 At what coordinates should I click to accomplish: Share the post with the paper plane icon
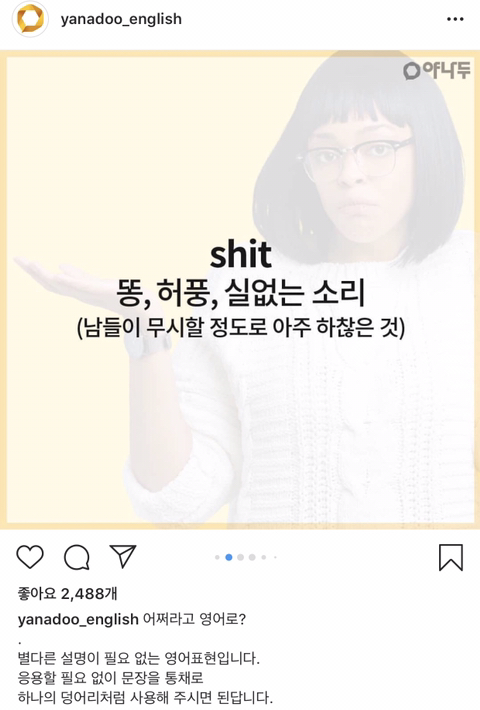[x=123, y=556]
